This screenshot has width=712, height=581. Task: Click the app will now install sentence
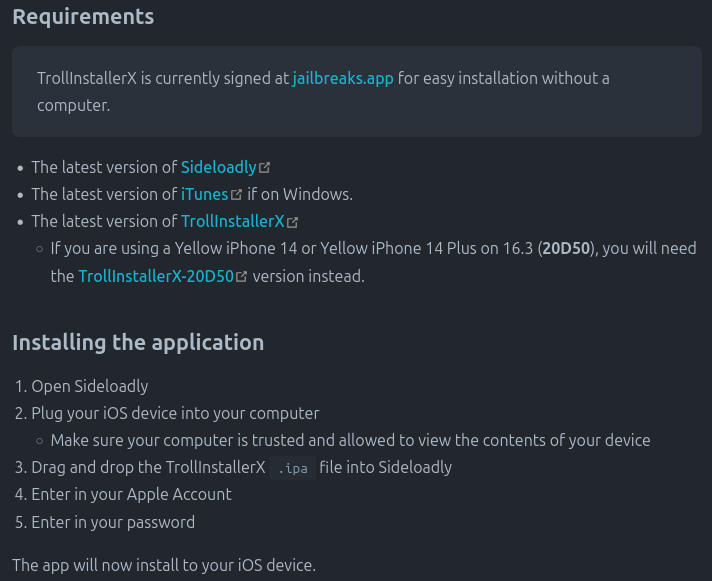pos(164,565)
